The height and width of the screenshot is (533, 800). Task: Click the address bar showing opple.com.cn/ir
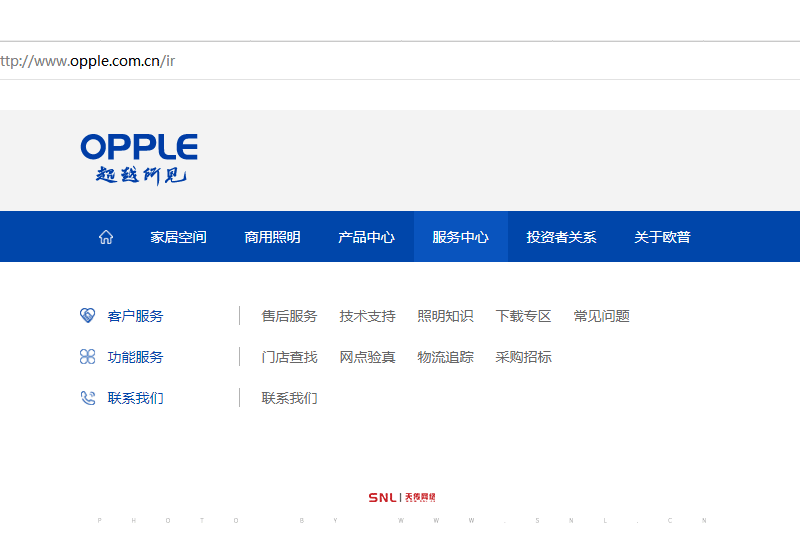click(400, 61)
